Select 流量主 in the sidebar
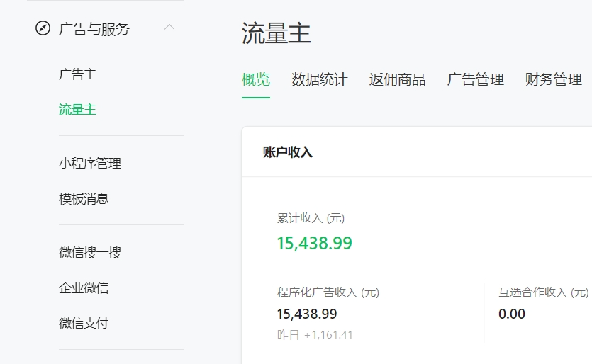 tap(77, 110)
